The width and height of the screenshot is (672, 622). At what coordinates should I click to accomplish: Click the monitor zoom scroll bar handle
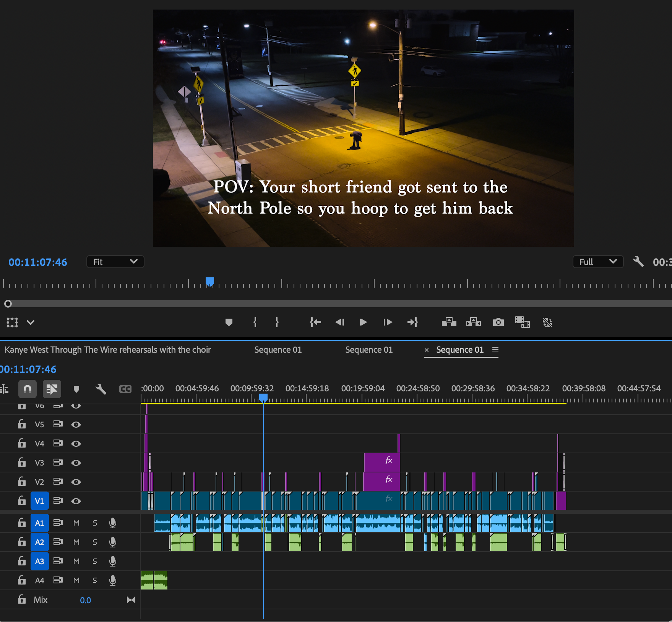click(8, 304)
